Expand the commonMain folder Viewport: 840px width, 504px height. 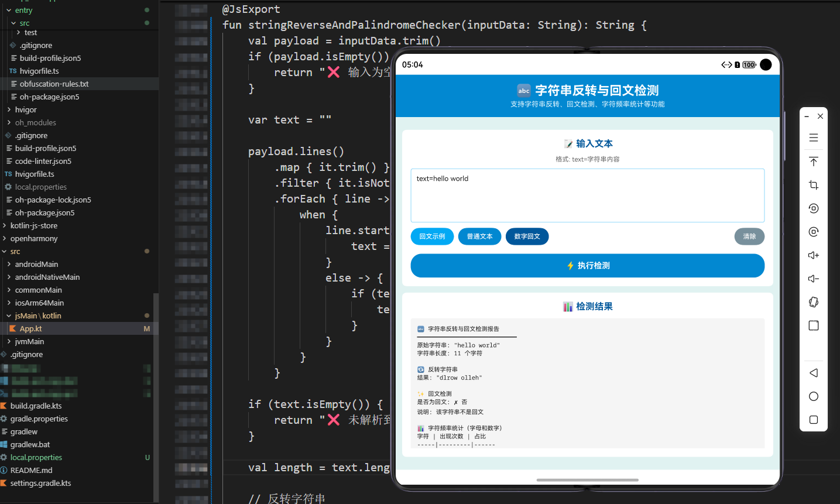pyautogui.click(x=9, y=290)
